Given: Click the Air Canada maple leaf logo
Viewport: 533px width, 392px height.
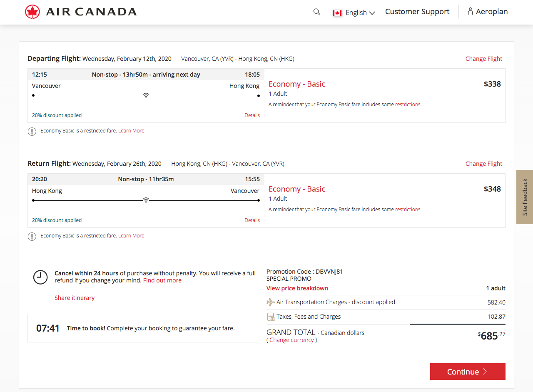Looking at the screenshot, I should click(x=32, y=12).
